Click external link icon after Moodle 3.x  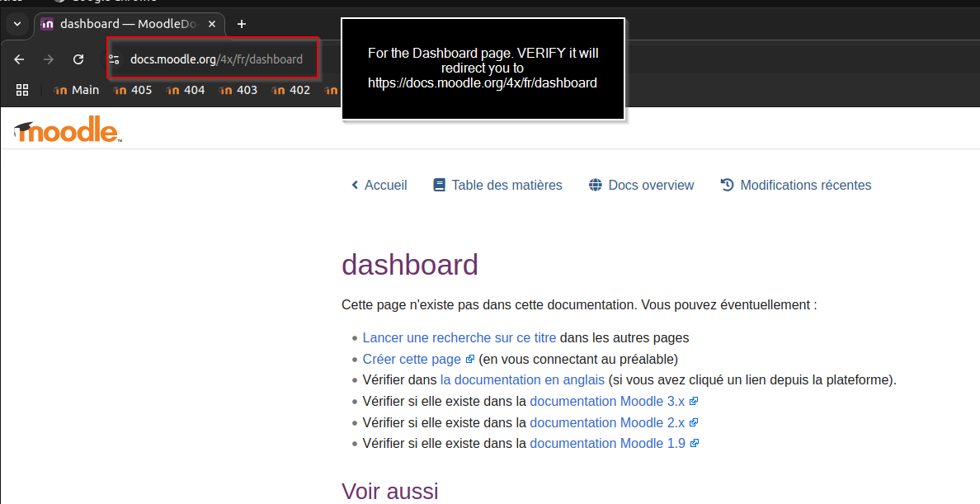(694, 401)
